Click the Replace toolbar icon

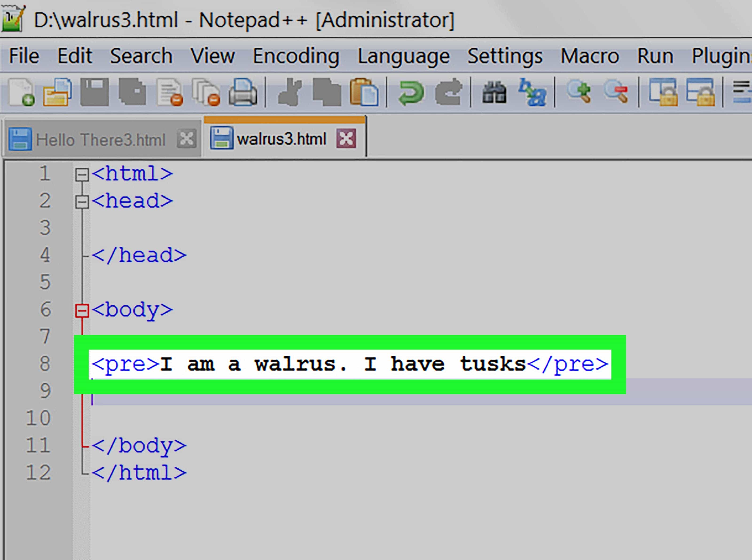tap(532, 92)
